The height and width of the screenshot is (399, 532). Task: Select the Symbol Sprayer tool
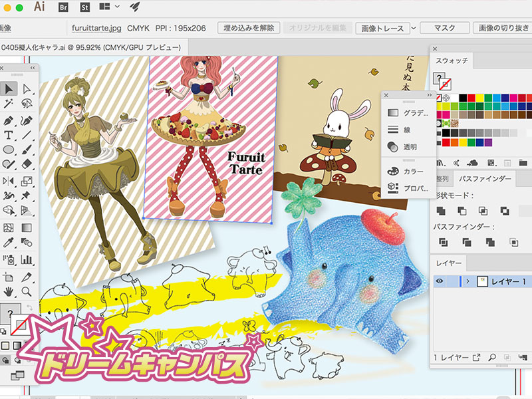9,260
